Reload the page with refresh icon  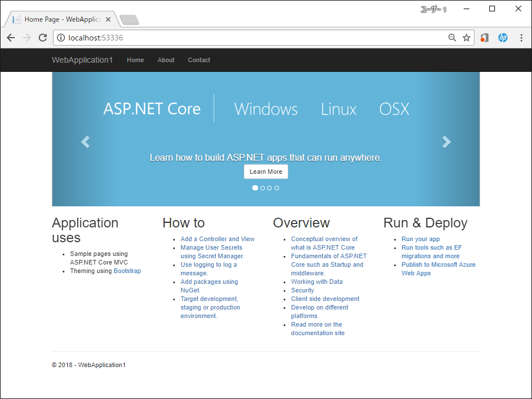43,38
